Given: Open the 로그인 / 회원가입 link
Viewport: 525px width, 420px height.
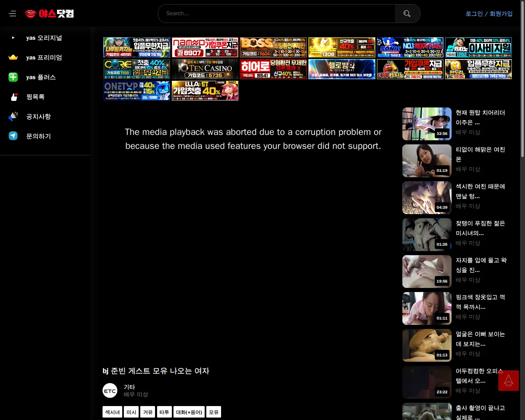Looking at the screenshot, I should 489,14.
